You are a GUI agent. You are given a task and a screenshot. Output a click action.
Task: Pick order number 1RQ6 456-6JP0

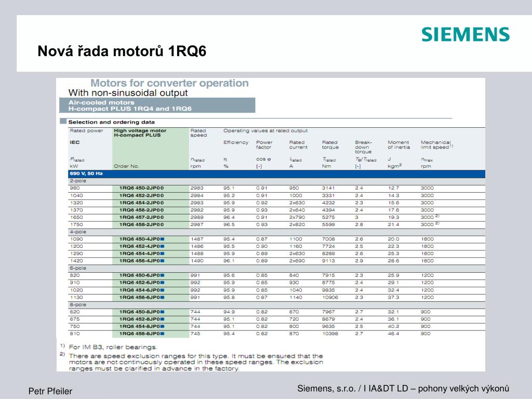(142, 298)
